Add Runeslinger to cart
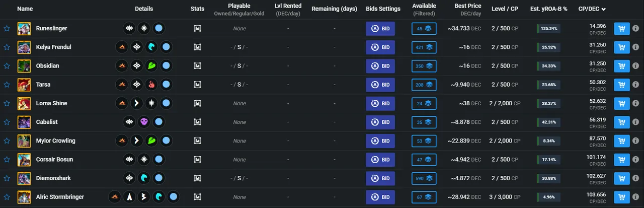The image size is (644, 208). (622, 29)
